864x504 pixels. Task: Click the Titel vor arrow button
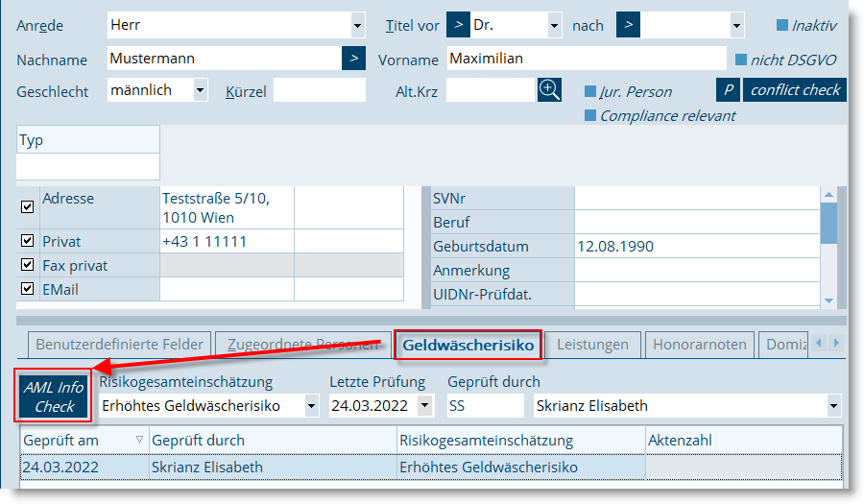458,25
